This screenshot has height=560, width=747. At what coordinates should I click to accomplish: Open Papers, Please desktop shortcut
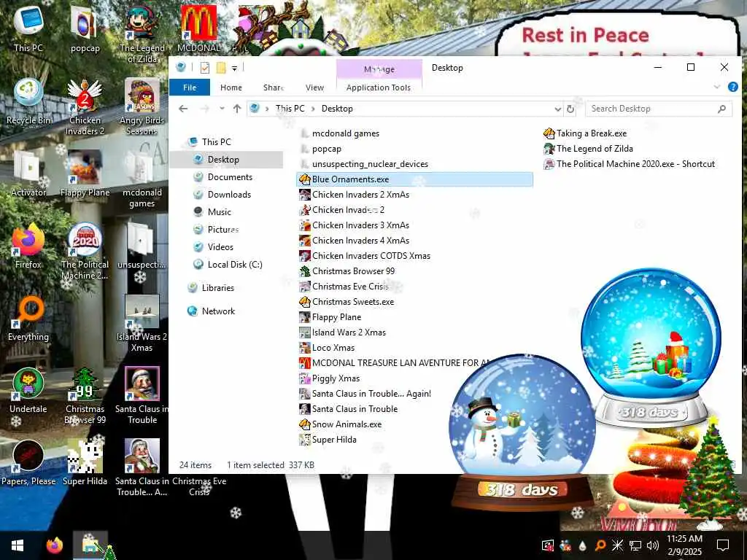click(x=28, y=463)
